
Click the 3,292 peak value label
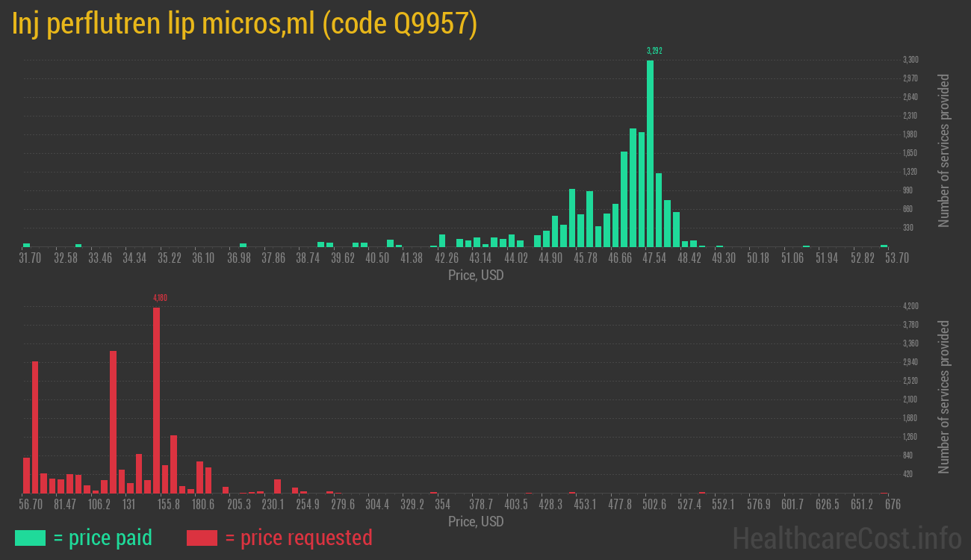coord(654,51)
